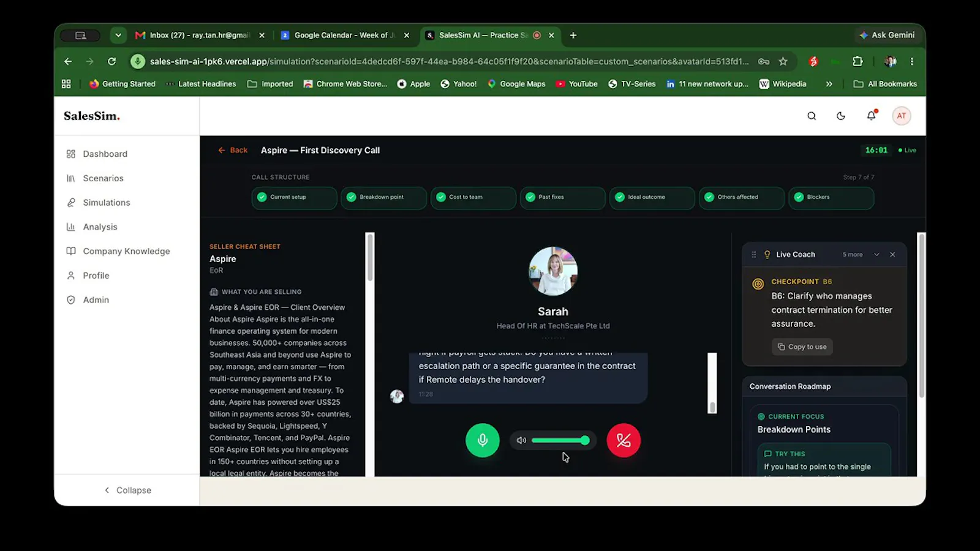Open the extensions puzzle icon

click(858, 61)
